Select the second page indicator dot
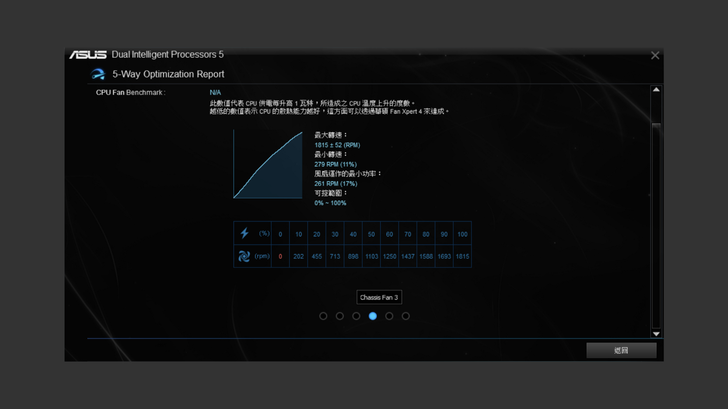 click(x=340, y=316)
